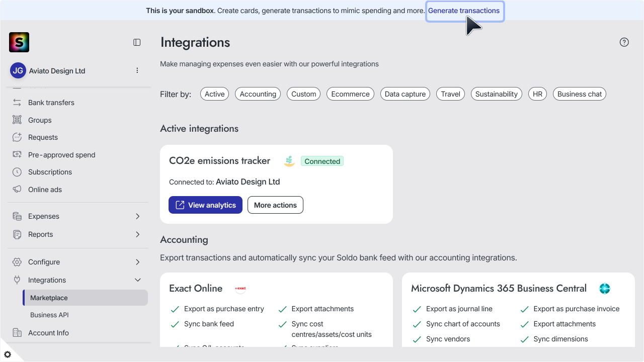Expand the Expenses chevron
This screenshot has height=362, width=644.
coord(138,216)
